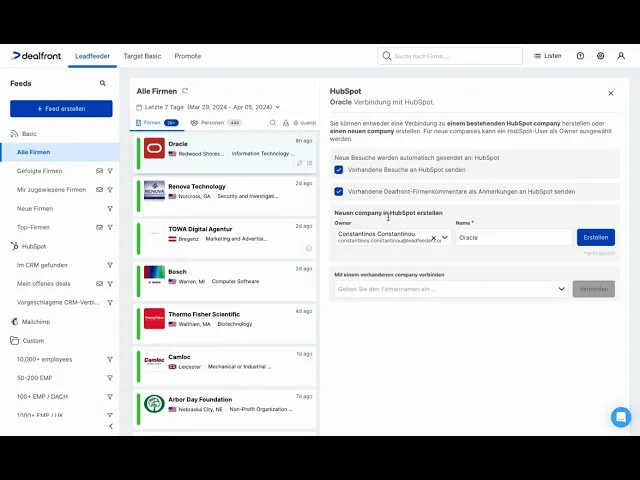Click the Name input field containing Oracle
This screenshot has height=480, width=640.
513,238
